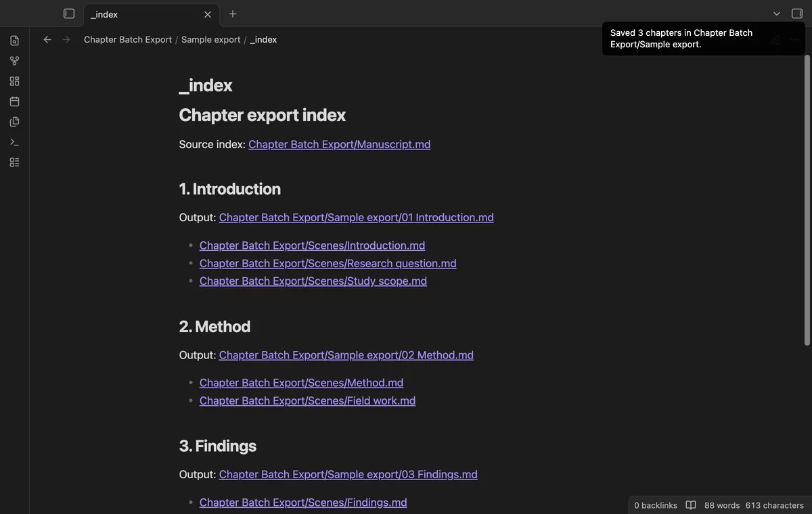Image resolution: width=812 pixels, height=514 pixels.
Task: Toggle the left sidebar
Action: coord(69,14)
